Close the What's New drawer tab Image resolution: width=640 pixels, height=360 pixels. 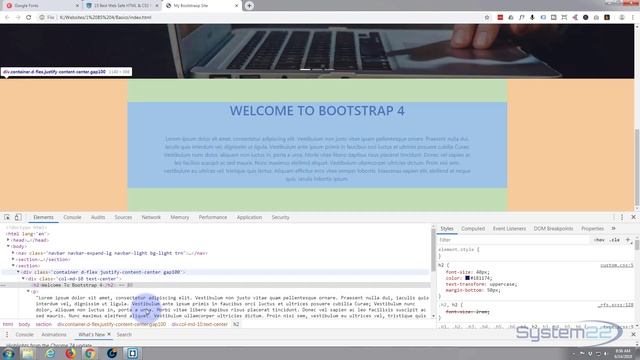point(109,334)
